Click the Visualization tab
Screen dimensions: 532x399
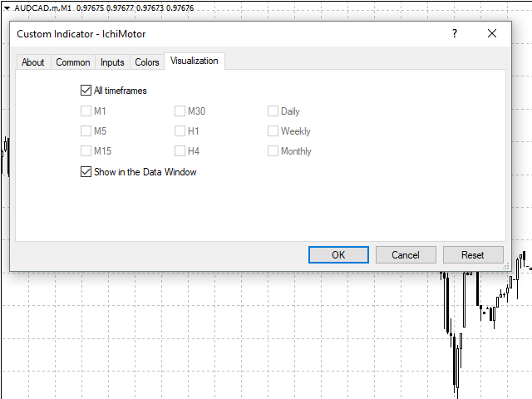pyautogui.click(x=195, y=62)
